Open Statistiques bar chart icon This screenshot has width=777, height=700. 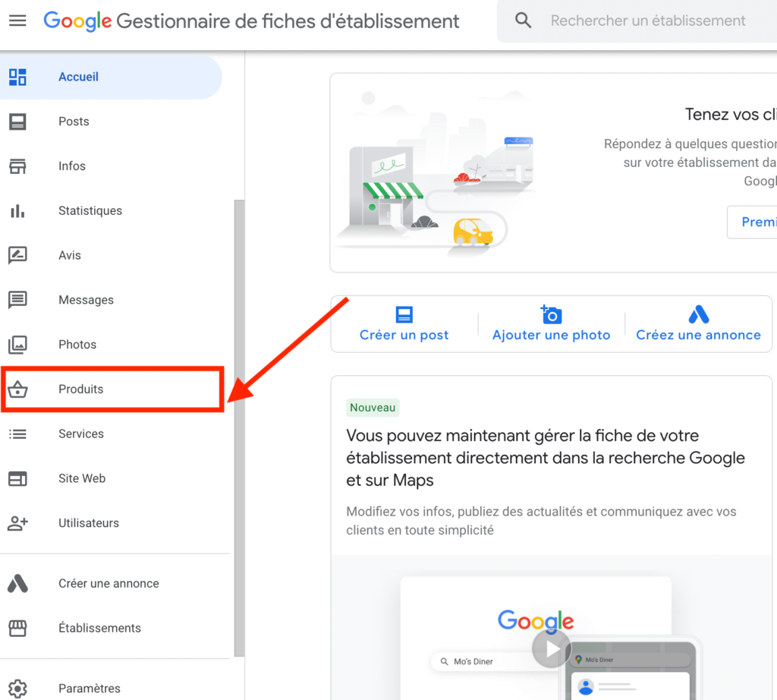pyautogui.click(x=18, y=211)
